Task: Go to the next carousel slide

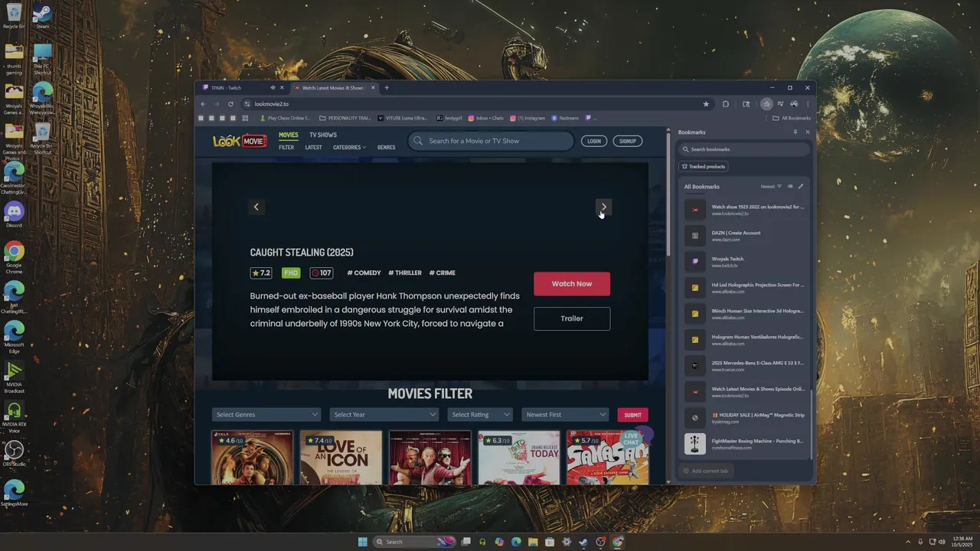Action: click(603, 207)
